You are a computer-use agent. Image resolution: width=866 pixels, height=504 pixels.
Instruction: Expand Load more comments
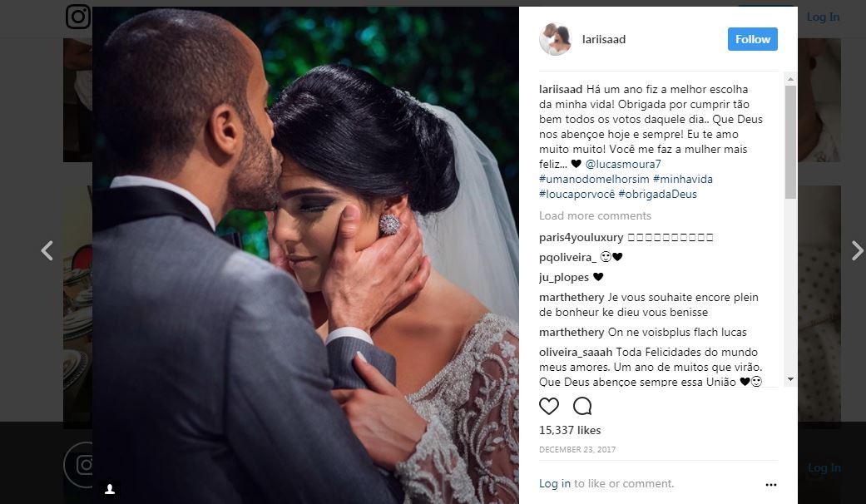pyautogui.click(x=595, y=216)
